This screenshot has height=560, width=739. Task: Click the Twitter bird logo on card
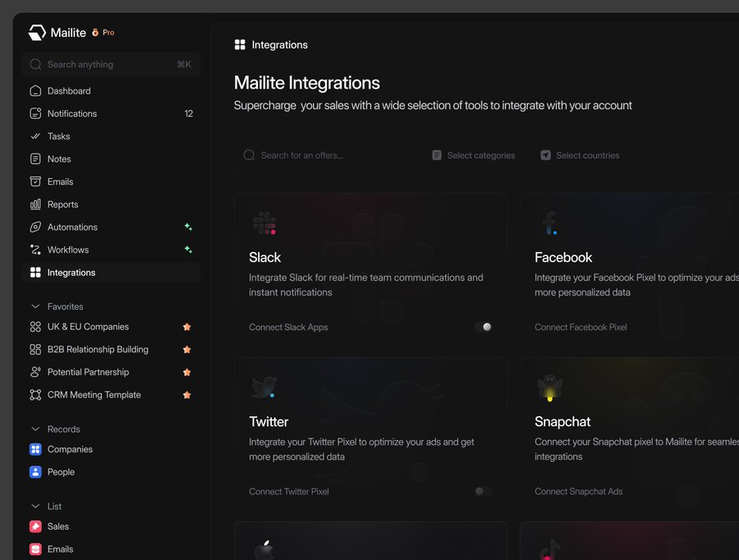tap(264, 387)
